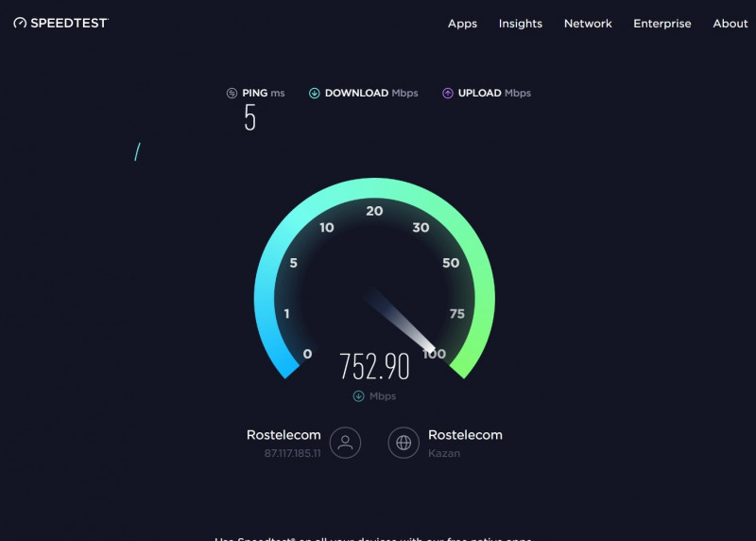Click the 752.90 speed reading
Image resolution: width=756 pixels, height=541 pixels.
point(374,366)
